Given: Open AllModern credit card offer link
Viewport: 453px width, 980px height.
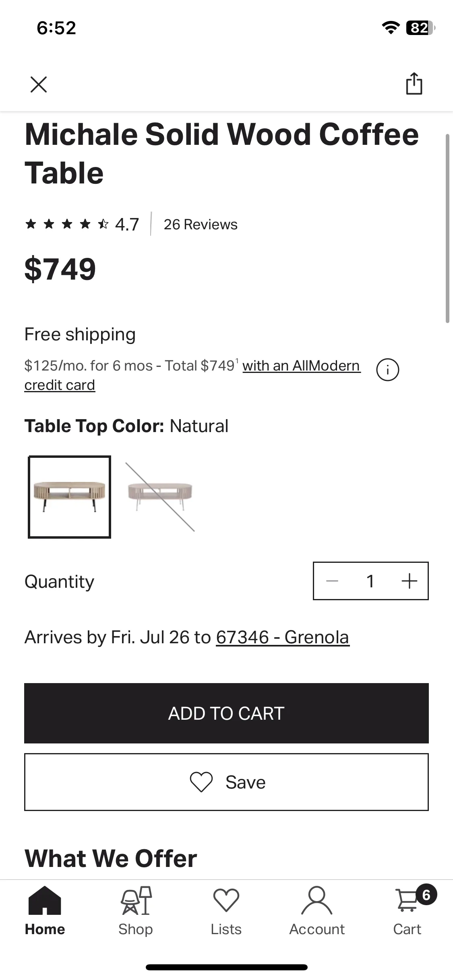Looking at the screenshot, I should click(x=192, y=375).
